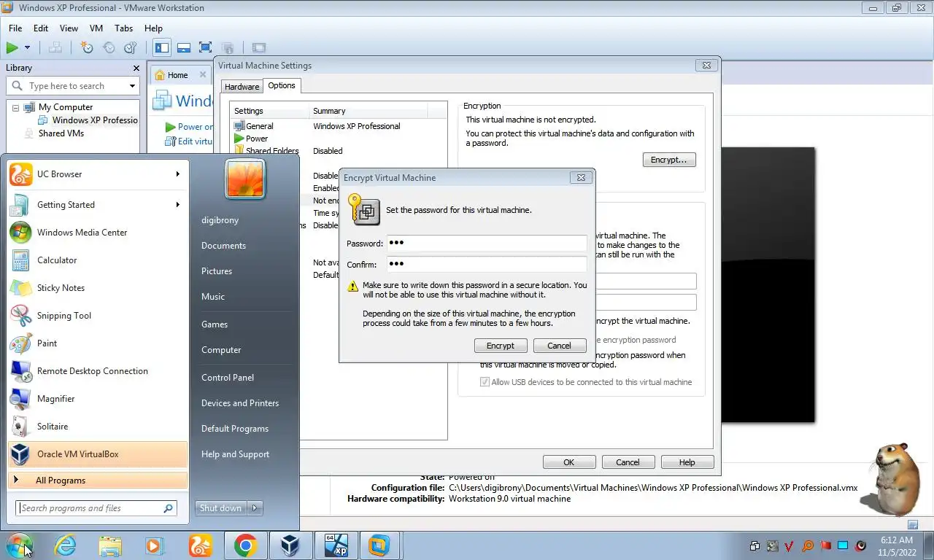Image resolution: width=934 pixels, height=560 pixels.
Task: Open the Help menu in menu bar
Action: point(153,28)
